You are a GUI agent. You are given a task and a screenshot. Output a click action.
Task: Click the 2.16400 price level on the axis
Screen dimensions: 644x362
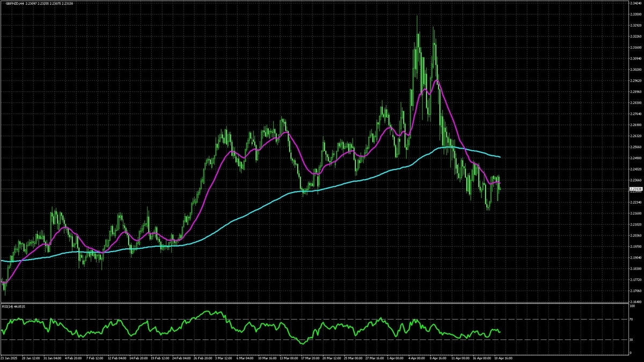click(x=635, y=302)
